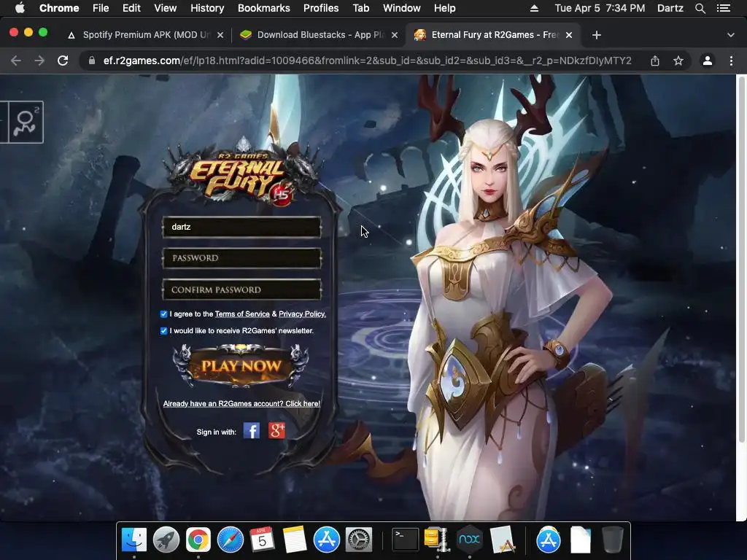
Task: Open System Preferences gear in dock
Action: [358, 540]
